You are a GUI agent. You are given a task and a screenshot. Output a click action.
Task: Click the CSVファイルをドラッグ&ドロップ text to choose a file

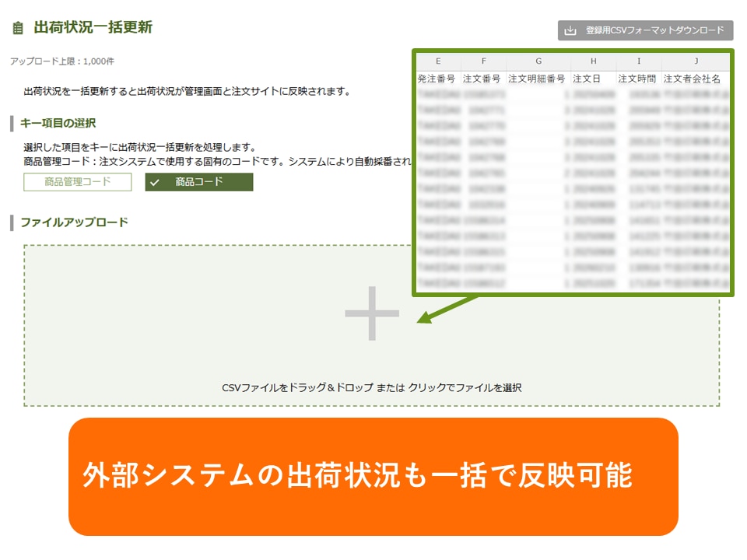tap(371, 387)
